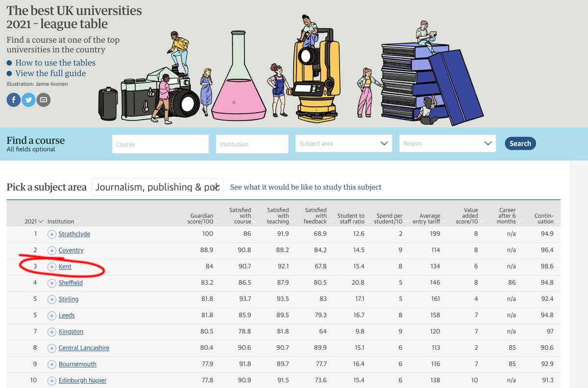Image resolution: width=588 pixels, height=388 pixels.
Task: Expand the Edinburgh Napier row plus icon
Action: coord(52,381)
